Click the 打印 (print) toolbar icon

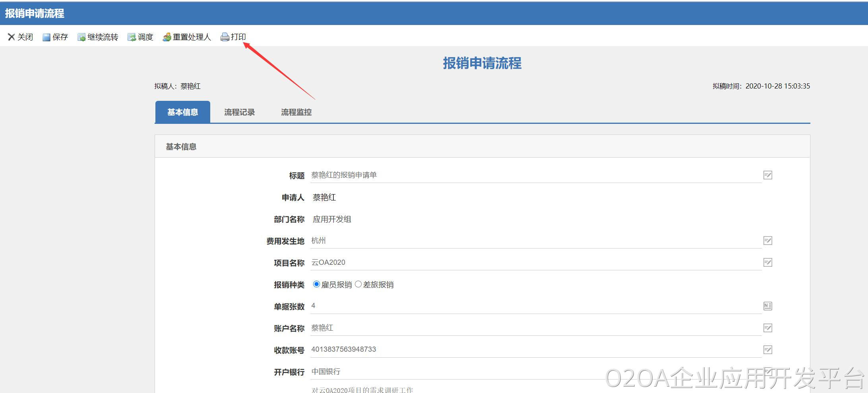225,37
